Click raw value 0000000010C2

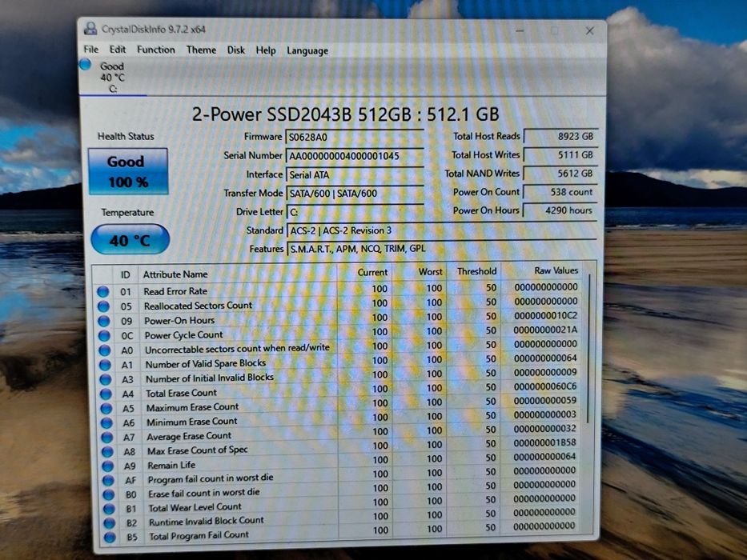(x=545, y=316)
